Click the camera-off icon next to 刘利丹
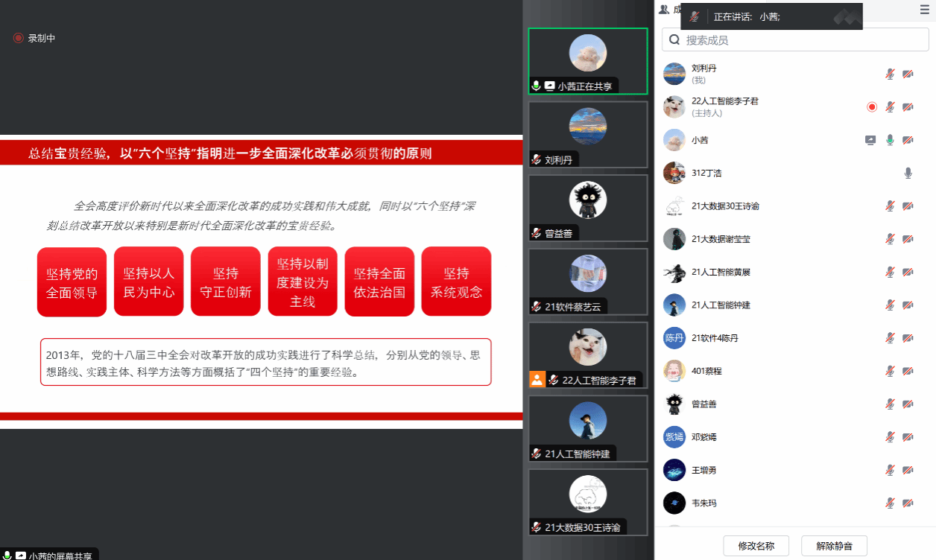This screenshot has height=560, width=936. click(908, 74)
